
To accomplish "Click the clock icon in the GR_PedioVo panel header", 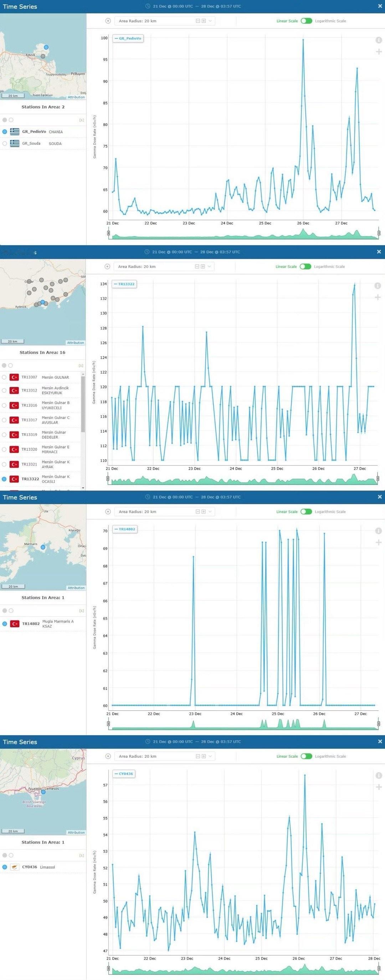I will pos(148,6).
